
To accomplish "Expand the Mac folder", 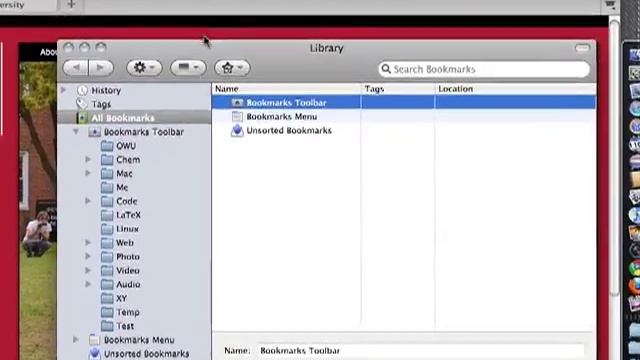I will click(x=88, y=173).
